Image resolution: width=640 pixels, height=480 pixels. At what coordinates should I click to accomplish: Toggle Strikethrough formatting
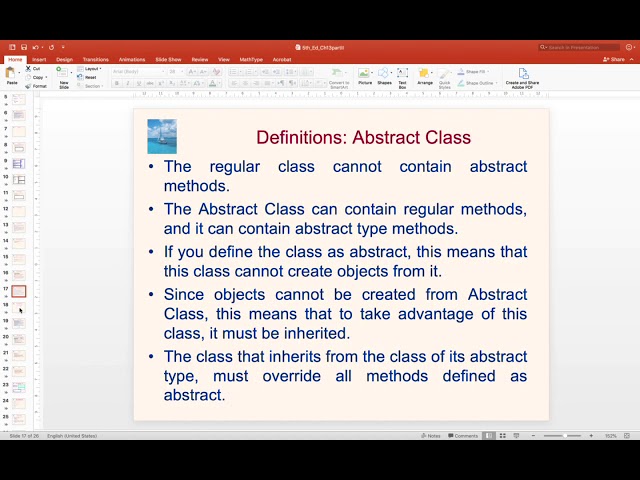150,83
